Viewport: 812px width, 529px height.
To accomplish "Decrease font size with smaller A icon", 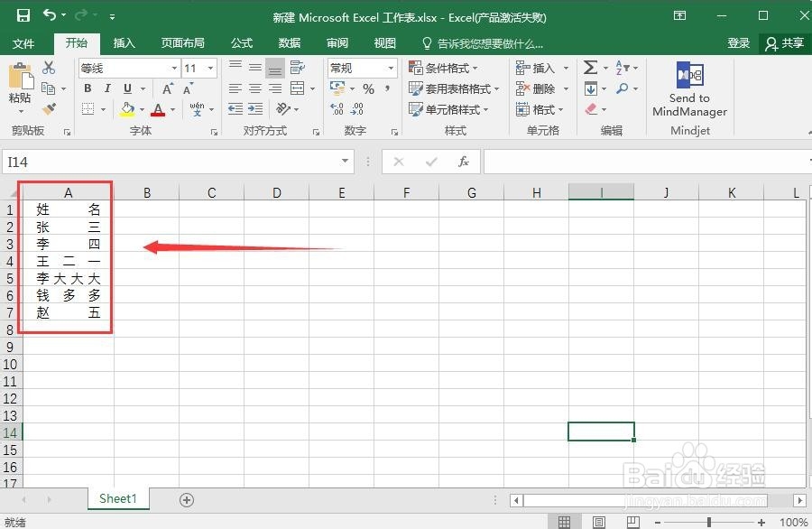I will coord(188,88).
